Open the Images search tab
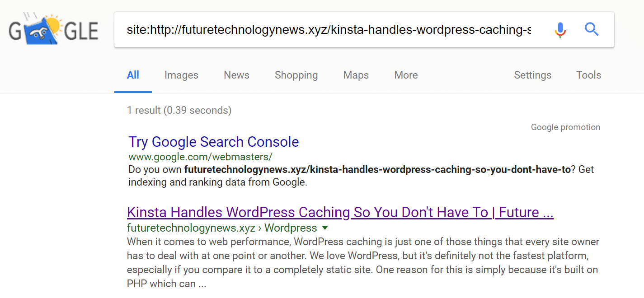This screenshot has height=298, width=644. pos(181,75)
